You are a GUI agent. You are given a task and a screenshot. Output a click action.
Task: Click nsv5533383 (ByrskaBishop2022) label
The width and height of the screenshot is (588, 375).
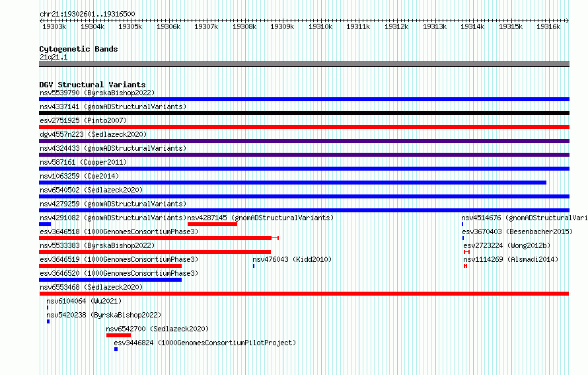point(97,245)
